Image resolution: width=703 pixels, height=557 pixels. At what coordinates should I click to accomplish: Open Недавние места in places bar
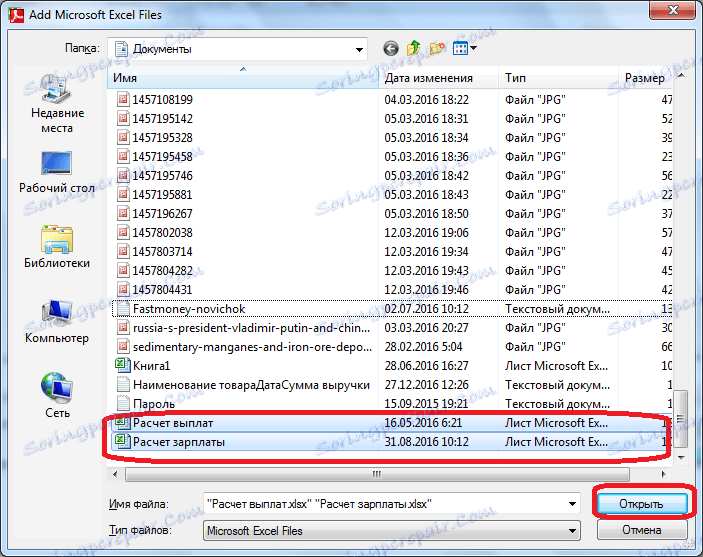coord(57,104)
